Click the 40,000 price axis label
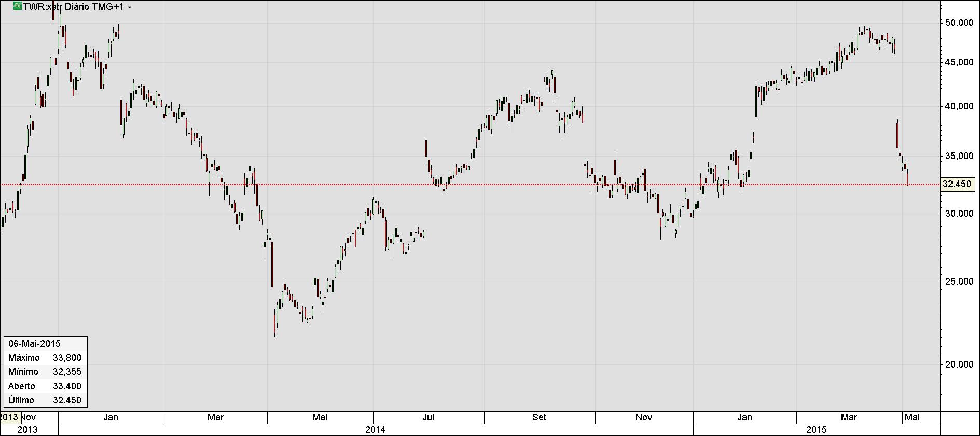Screen dimensions: 980x436 pos(959,106)
